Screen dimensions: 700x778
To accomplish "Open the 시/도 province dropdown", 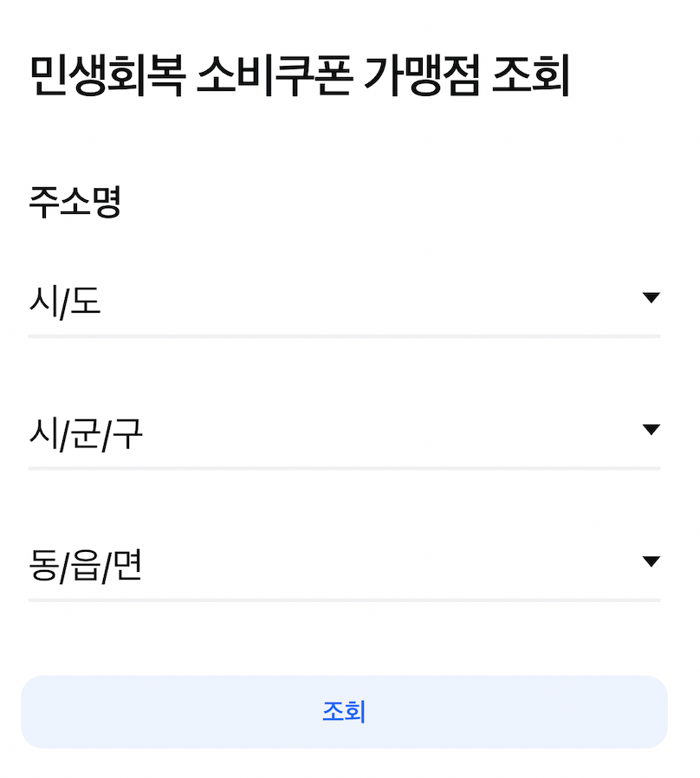I will pos(344,301).
